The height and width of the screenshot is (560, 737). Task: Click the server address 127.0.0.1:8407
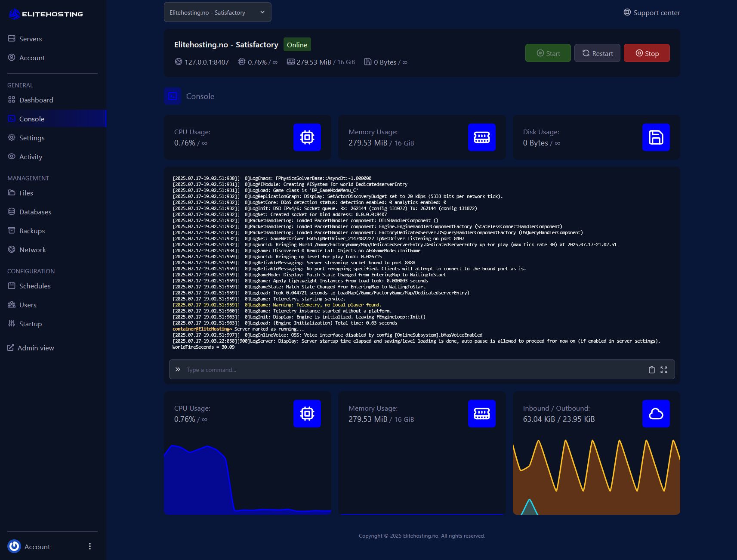(207, 62)
